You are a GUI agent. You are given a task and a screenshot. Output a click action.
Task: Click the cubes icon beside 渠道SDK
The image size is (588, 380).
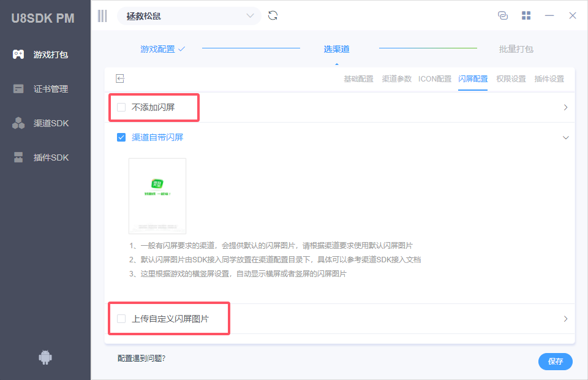click(18, 123)
